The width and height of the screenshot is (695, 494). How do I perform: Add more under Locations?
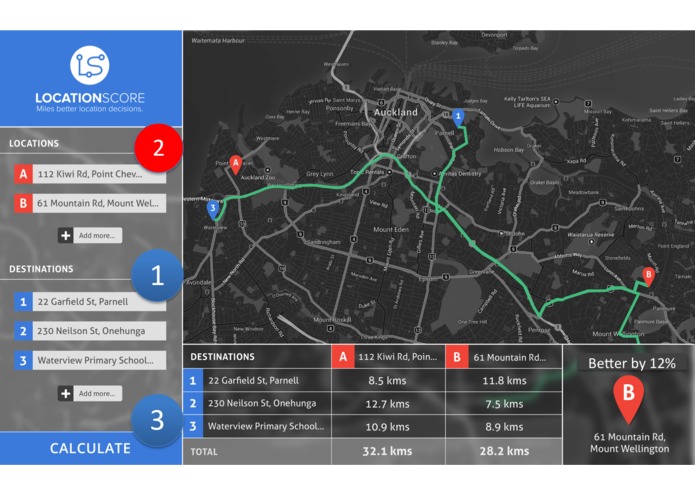[x=98, y=235]
